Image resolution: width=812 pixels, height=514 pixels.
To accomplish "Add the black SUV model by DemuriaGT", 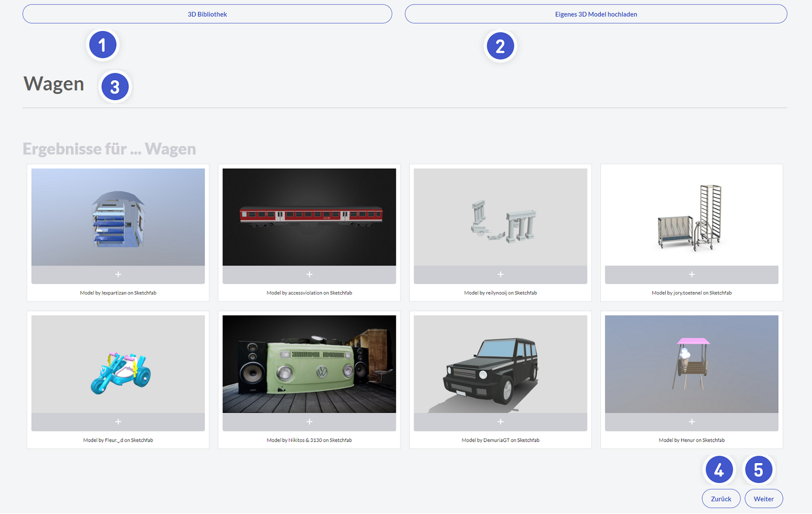I will point(500,422).
